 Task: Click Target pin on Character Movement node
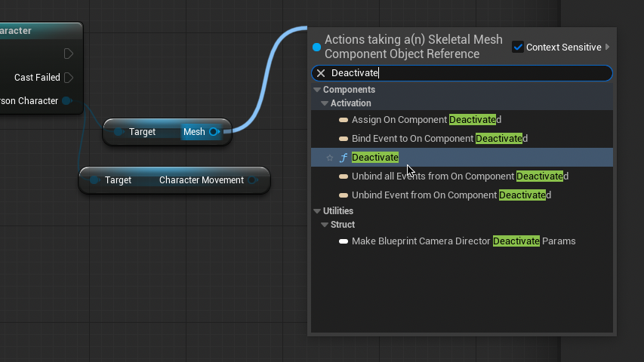pos(94,180)
